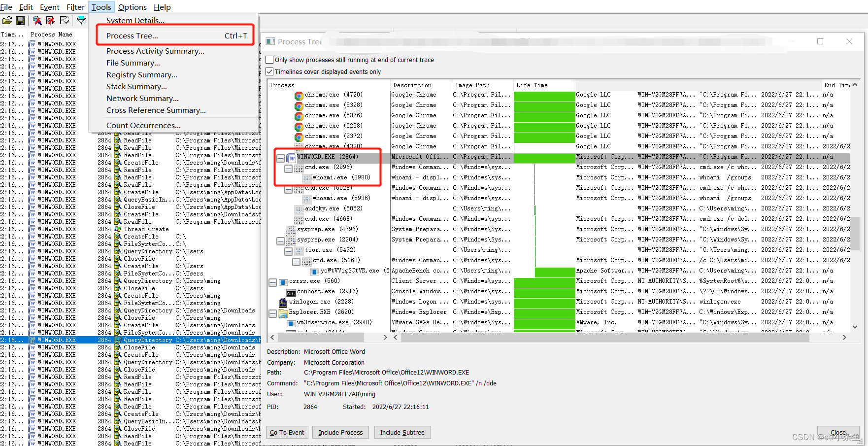The image size is (868, 446).
Task: Click the Word icon beside WINWORD.EXE (2864) in tree
Action: 291,158
